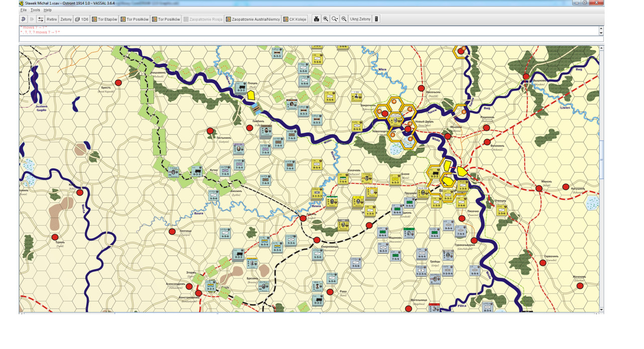The width and height of the screenshot is (644, 349).
Task: Select the yellow pentagon marker beside Плоцкъ
Action: (x=251, y=95)
